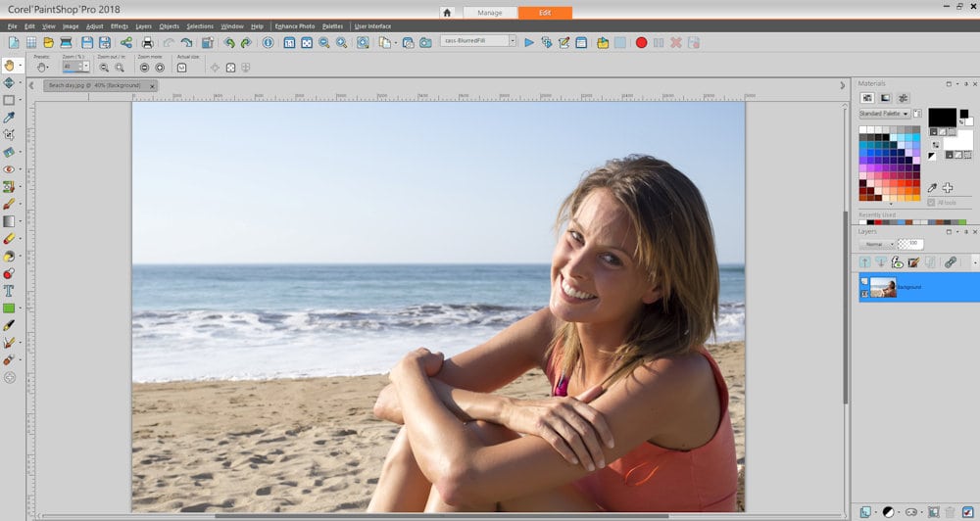
Task: Open the script selection dropdown
Action: 512,41
